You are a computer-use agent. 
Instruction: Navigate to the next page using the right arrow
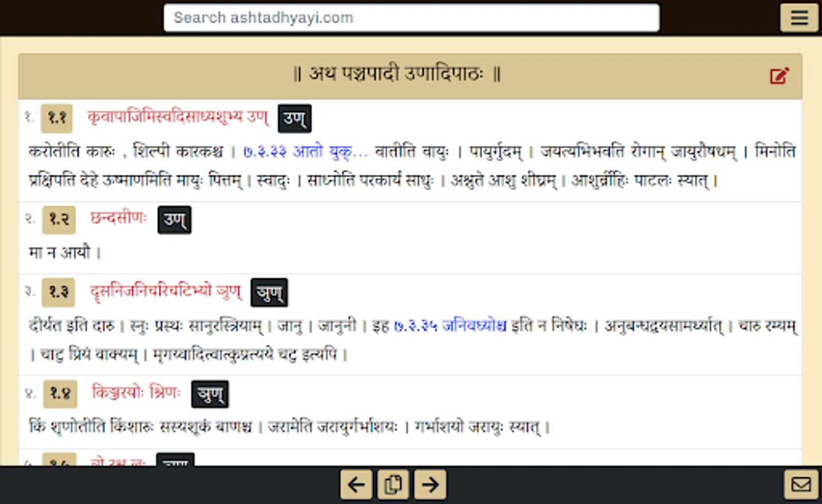(430, 484)
